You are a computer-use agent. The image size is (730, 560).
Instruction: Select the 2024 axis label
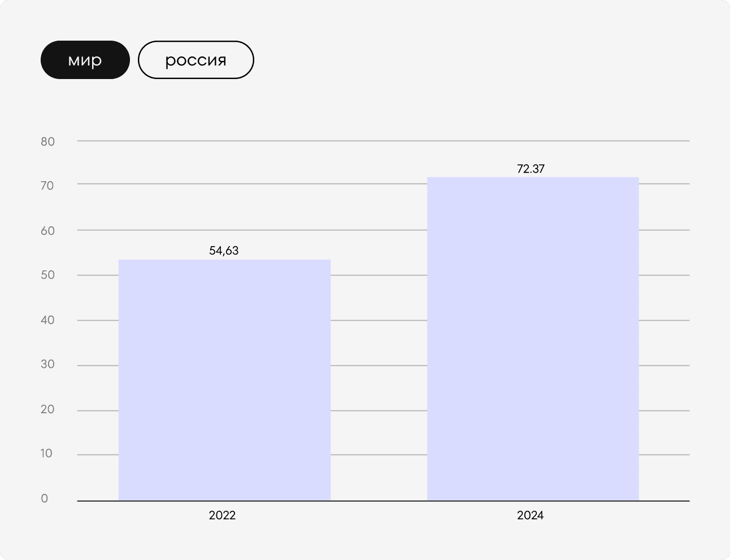[531, 515]
